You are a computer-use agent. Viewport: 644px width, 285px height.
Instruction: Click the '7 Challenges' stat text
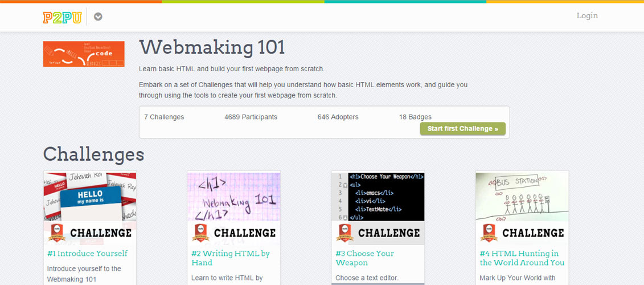[x=164, y=117]
